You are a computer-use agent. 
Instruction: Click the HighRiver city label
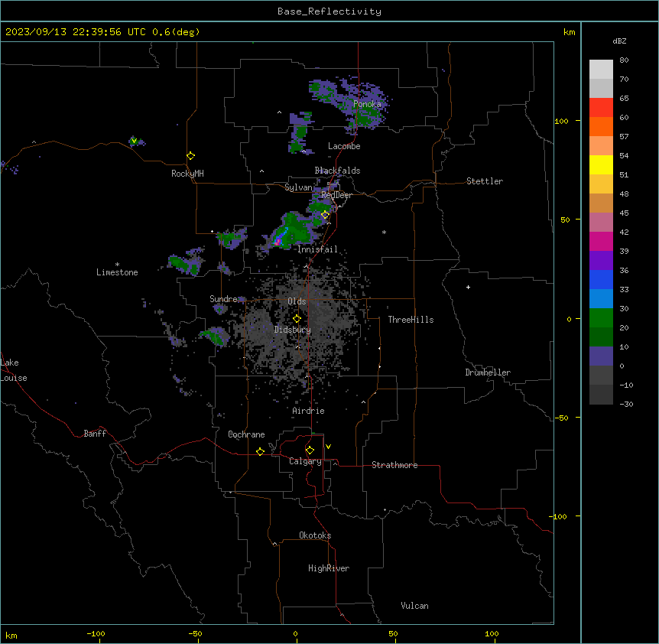pos(329,568)
